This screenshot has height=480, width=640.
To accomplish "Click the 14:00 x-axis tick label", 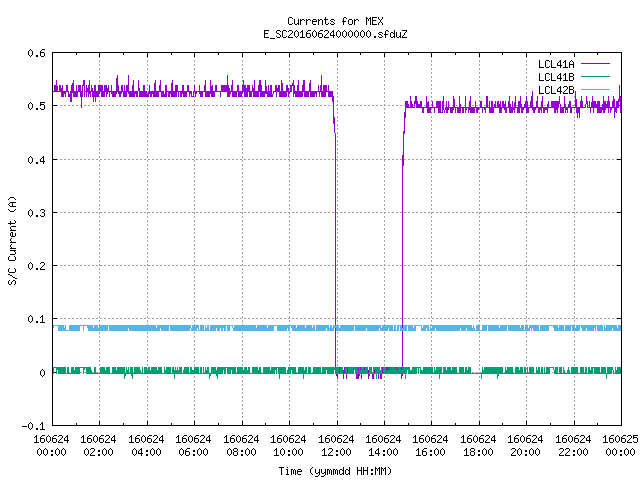I will 383,446.
